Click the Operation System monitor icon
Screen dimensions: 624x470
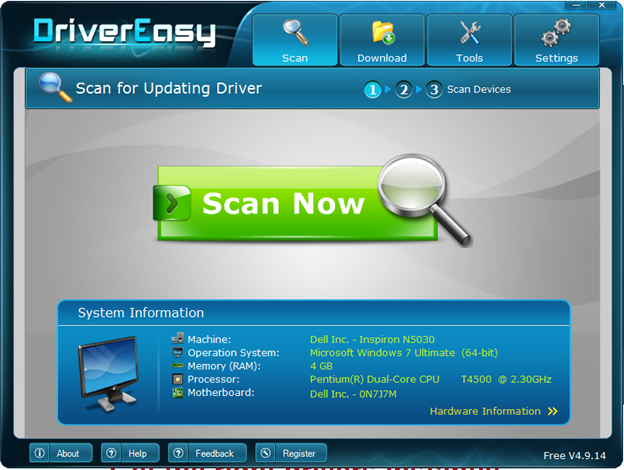click(x=177, y=352)
